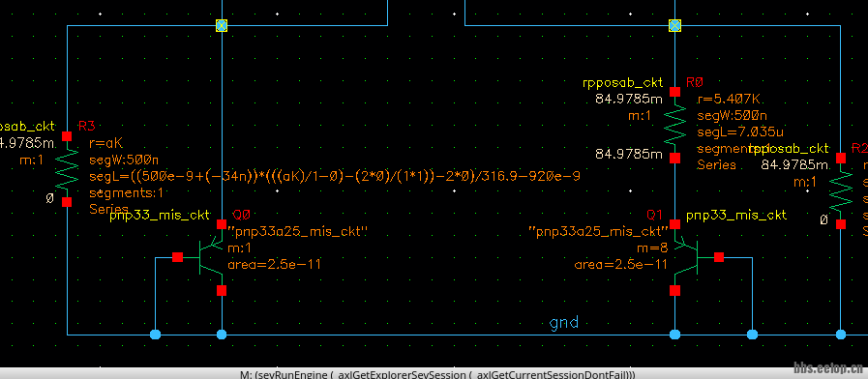Click the R0 top terminal red square
The image size is (868, 379).
674,91
